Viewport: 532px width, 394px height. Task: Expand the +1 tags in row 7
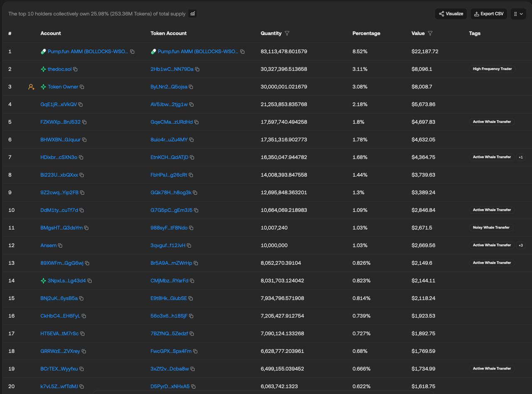coord(520,157)
